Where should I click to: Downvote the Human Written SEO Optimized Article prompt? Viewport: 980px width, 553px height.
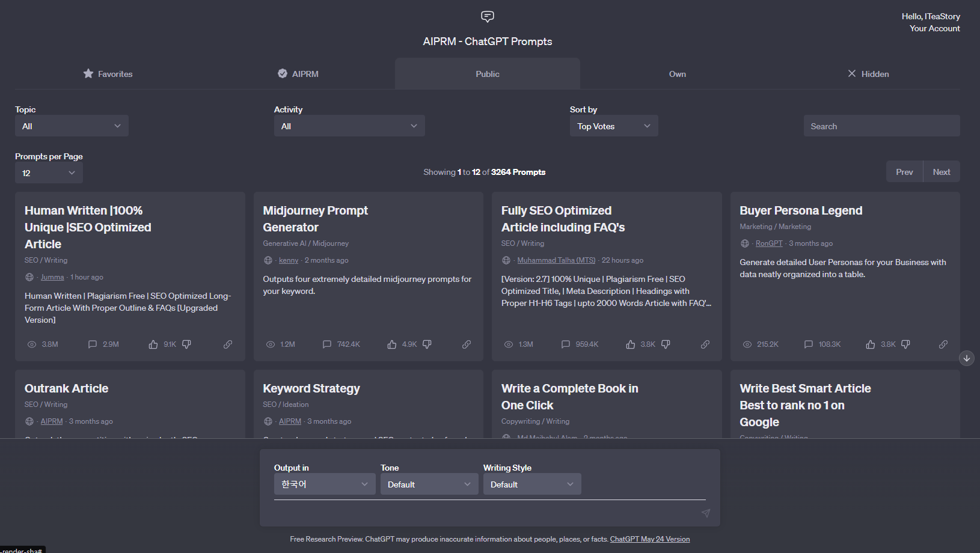[186, 344]
